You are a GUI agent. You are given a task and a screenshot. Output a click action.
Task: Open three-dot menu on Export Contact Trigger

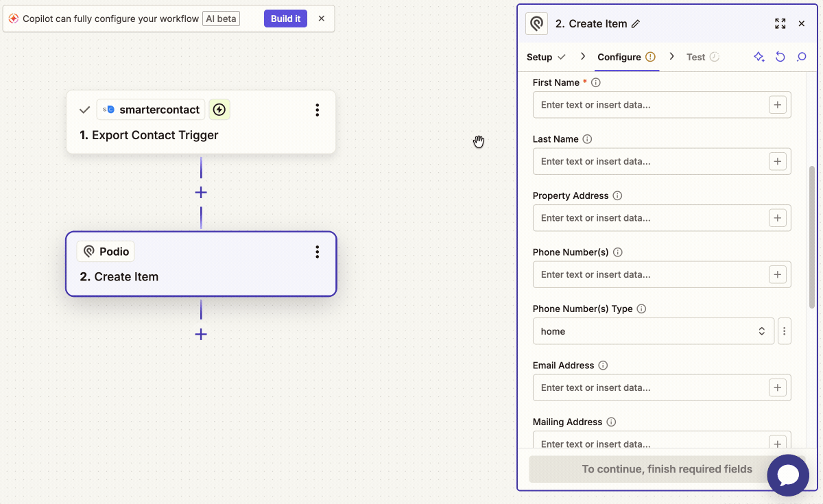pyautogui.click(x=317, y=109)
